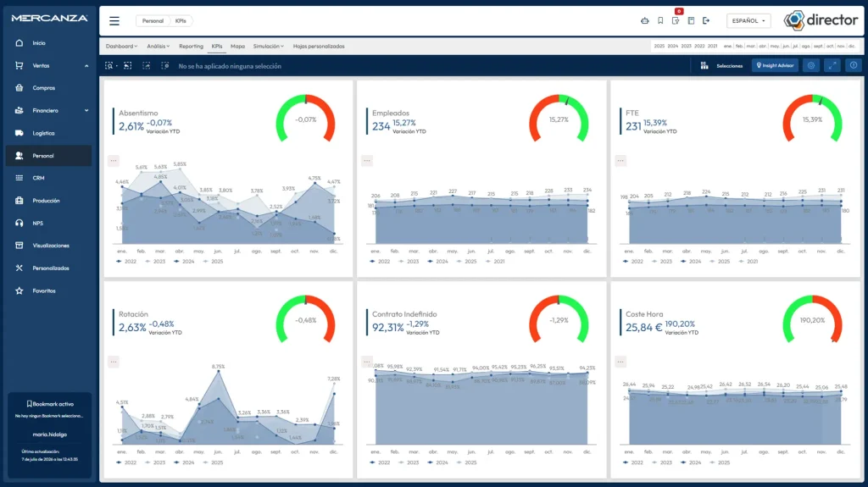Click the Insight Advisor button

pyautogui.click(x=775, y=65)
